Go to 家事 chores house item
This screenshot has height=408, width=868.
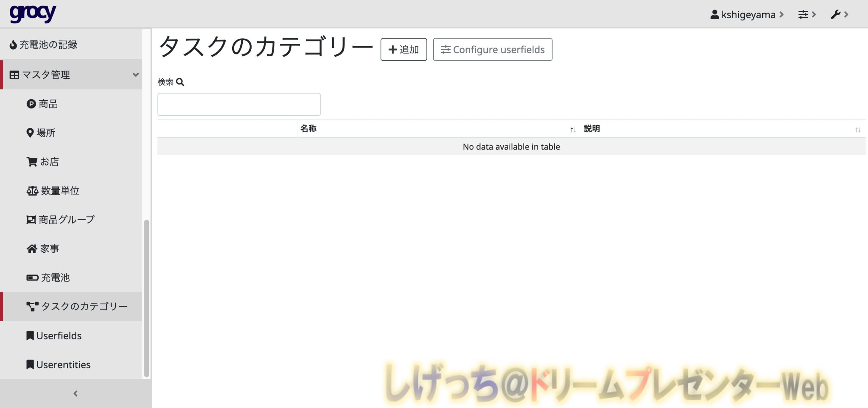(43, 249)
